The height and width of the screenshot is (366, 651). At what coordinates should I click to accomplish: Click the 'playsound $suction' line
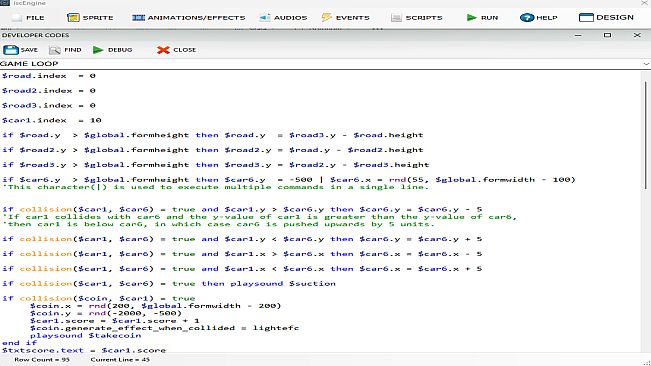pyautogui.click(x=169, y=284)
